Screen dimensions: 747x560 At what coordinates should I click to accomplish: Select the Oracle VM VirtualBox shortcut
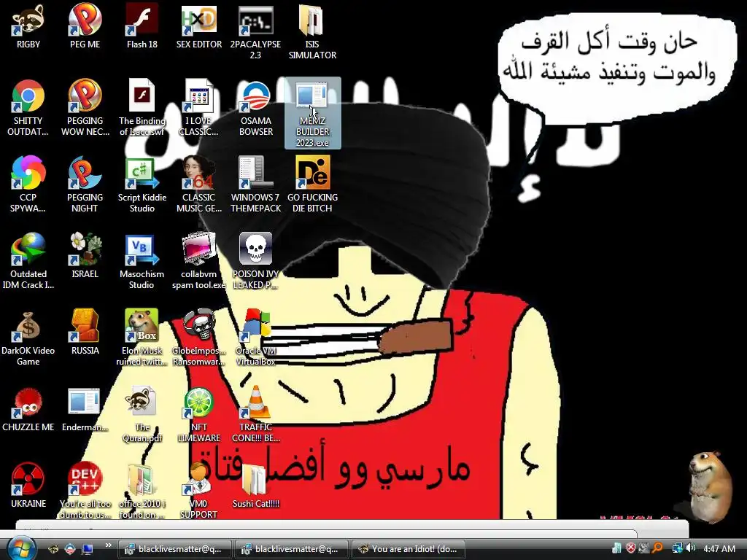coord(255,338)
